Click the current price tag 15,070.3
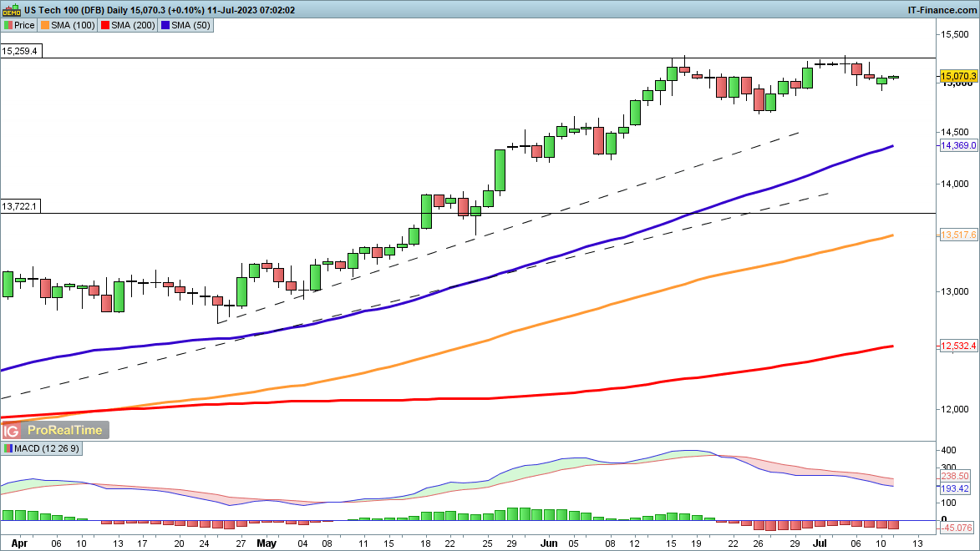This screenshot has width=980, height=551. (x=958, y=76)
